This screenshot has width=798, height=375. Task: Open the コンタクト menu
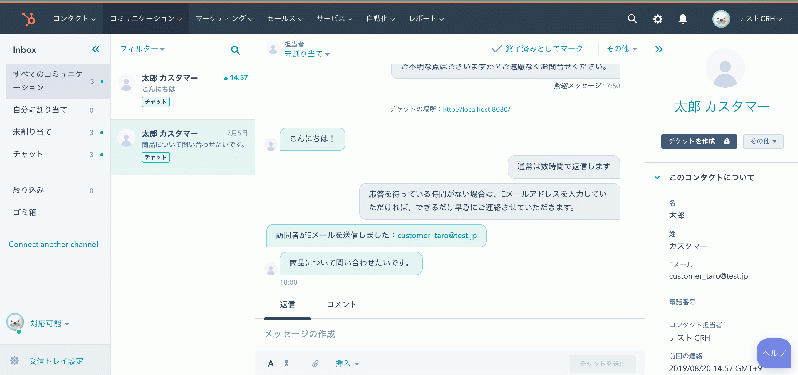point(74,19)
